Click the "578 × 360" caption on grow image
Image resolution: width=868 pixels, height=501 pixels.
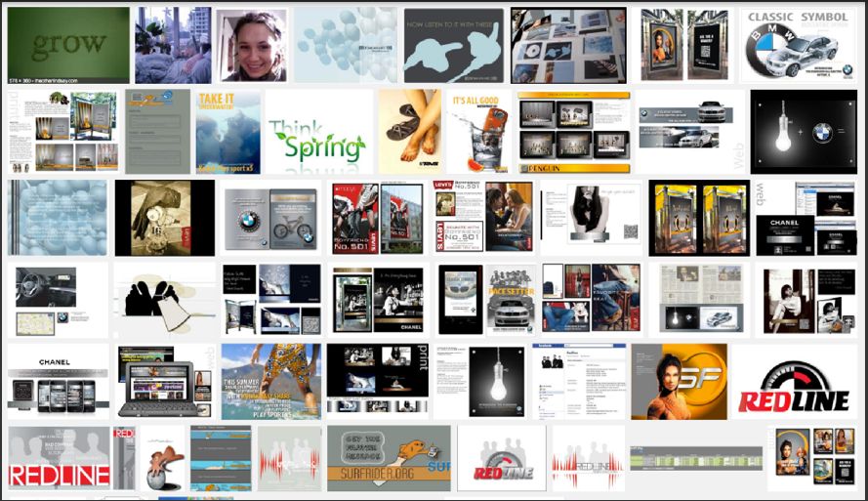43,81
